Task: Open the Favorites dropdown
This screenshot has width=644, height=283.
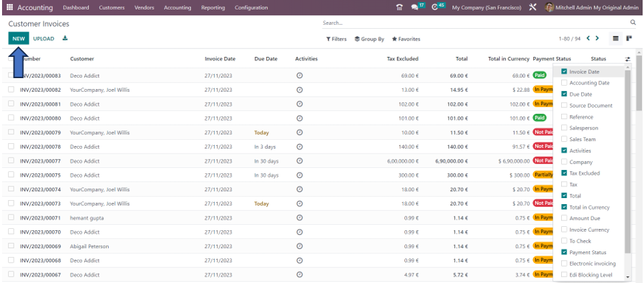Action: tap(406, 39)
